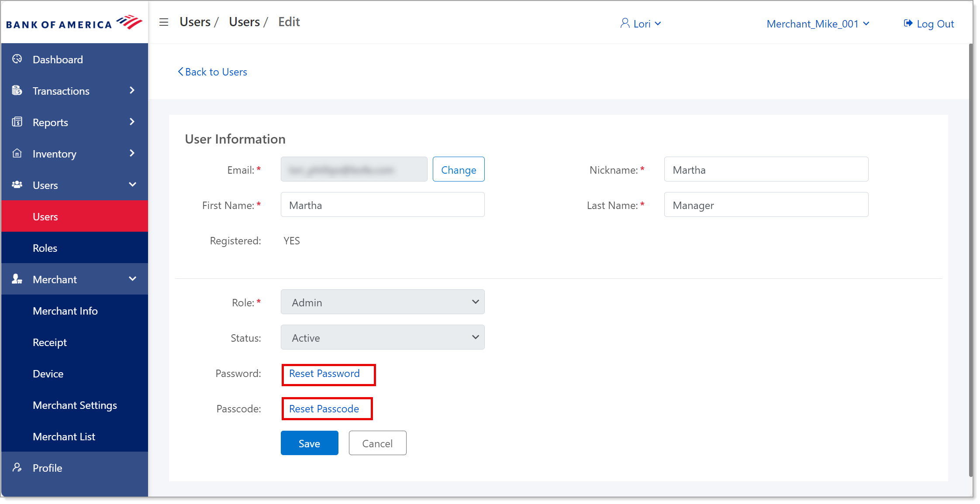The height and width of the screenshot is (504, 980).
Task: Click the Cancel button
Action: click(377, 443)
